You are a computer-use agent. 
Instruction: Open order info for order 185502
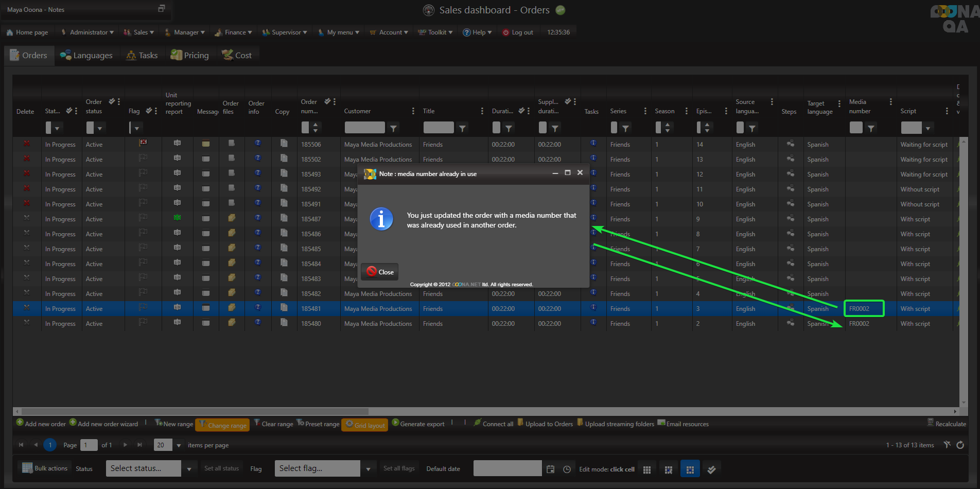click(x=258, y=159)
